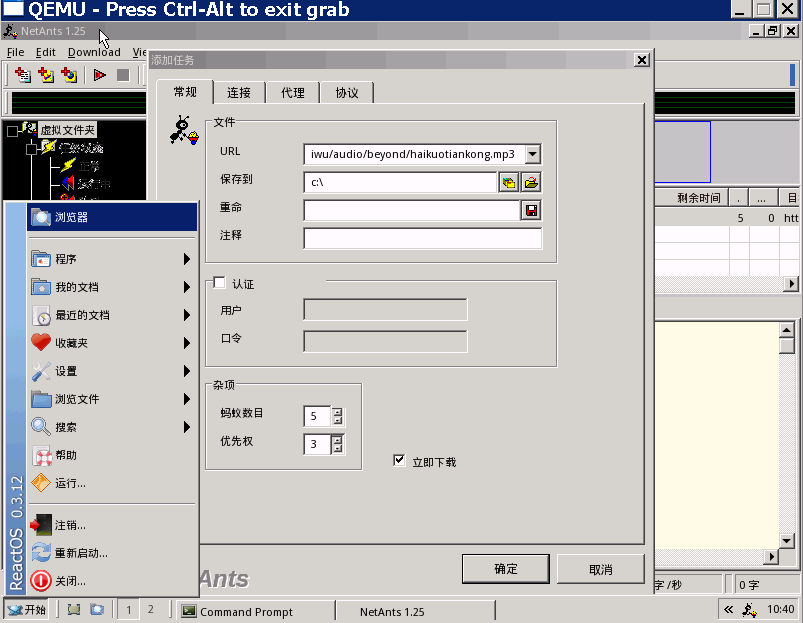Click the show desktop icon in quick launch
Viewport: 803px width, 623px height.
click(x=74, y=610)
